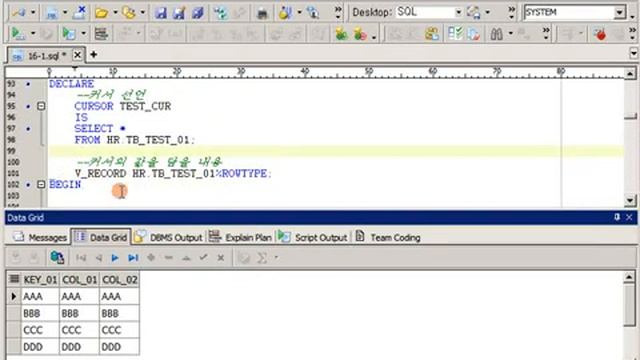Expand the open file folder dropdown arrow
640x360 pixels.
(115, 13)
